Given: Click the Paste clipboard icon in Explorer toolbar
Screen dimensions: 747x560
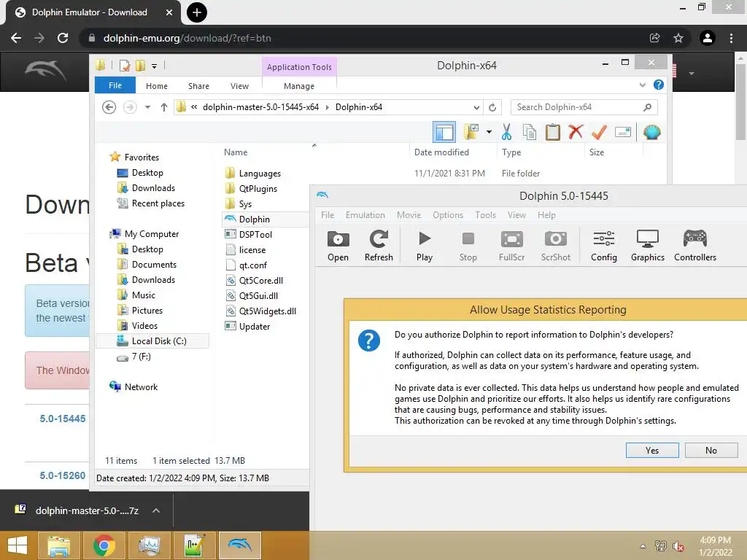Looking at the screenshot, I should (553, 132).
